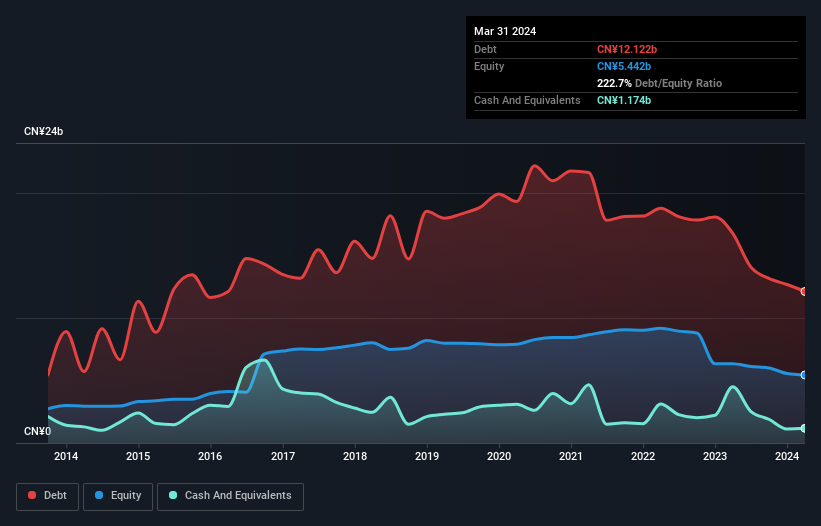Click the 2019 x-axis label
The image size is (821, 526).
coord(427,456)
